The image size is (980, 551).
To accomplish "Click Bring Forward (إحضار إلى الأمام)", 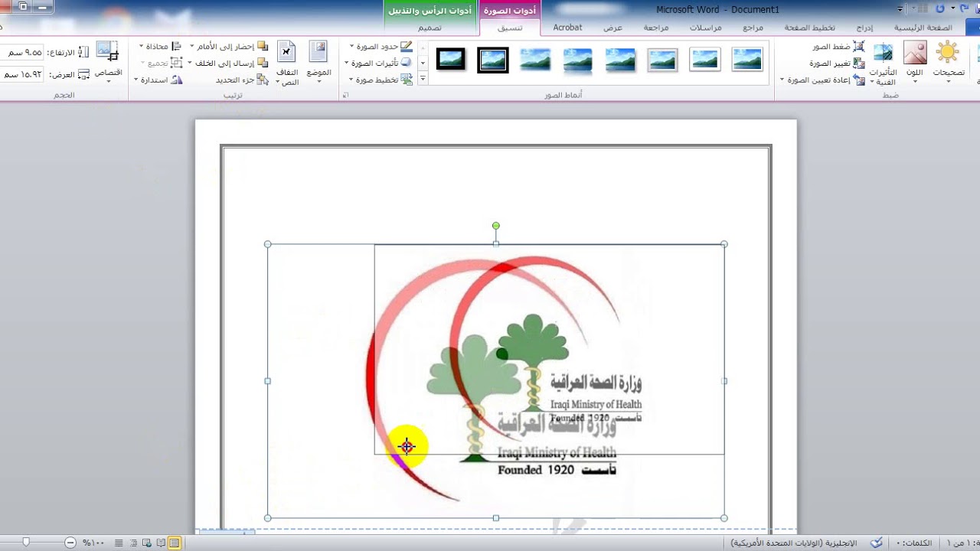I will 232,47.
